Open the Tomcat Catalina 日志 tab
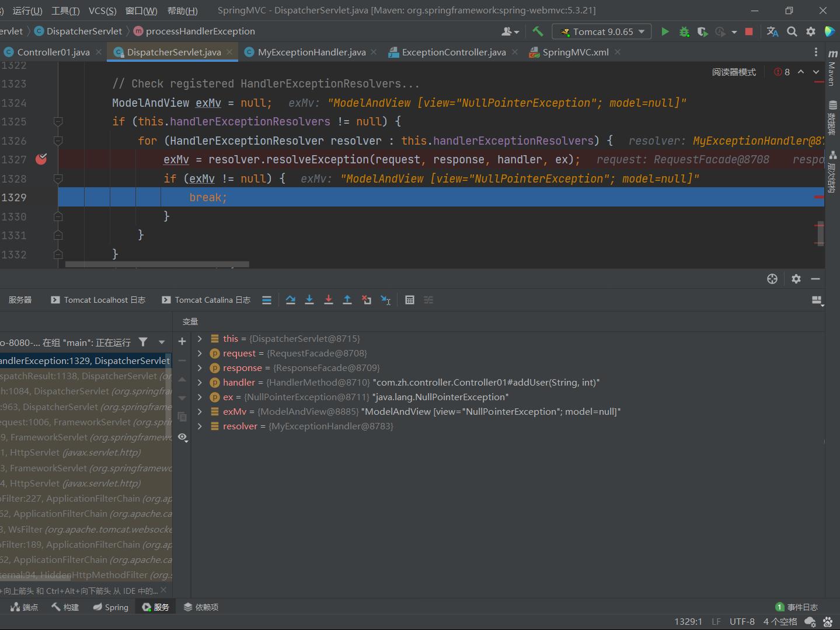 coord(212,300)
